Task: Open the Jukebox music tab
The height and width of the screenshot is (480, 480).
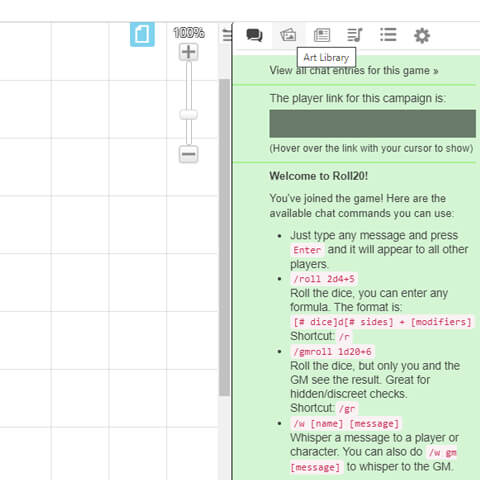Action: tap(355, 35)
